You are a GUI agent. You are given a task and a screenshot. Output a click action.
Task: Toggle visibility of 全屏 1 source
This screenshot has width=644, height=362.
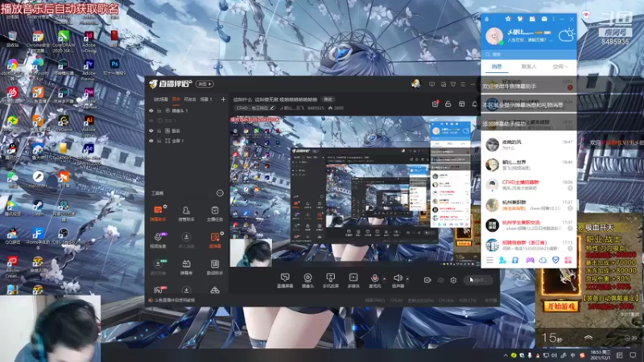151,141
